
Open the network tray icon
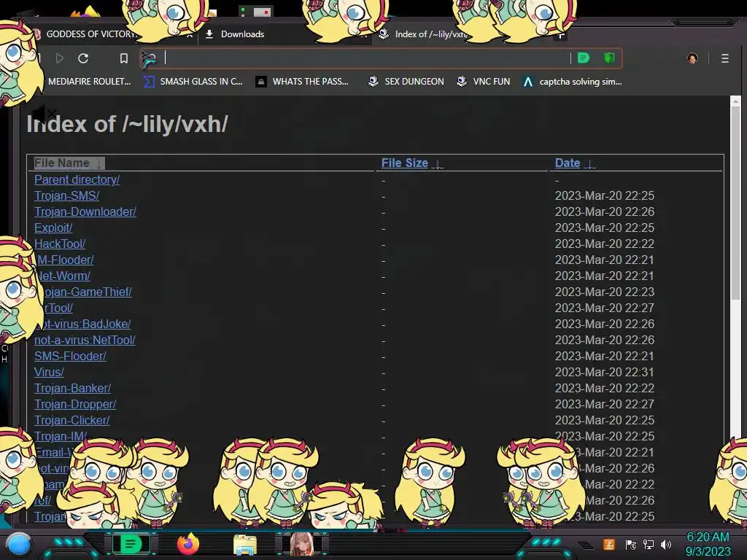pyautogui.click(x=649, y=545)
